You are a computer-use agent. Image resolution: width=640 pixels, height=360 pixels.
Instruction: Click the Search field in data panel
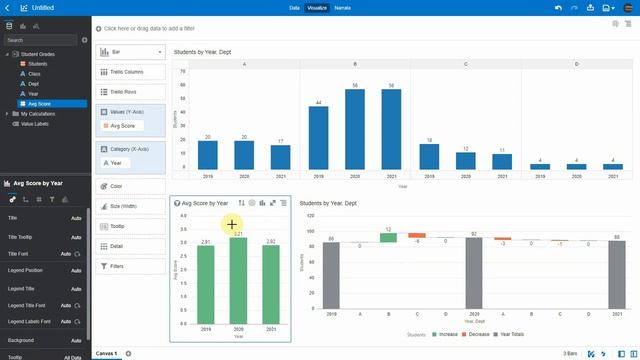40,40
